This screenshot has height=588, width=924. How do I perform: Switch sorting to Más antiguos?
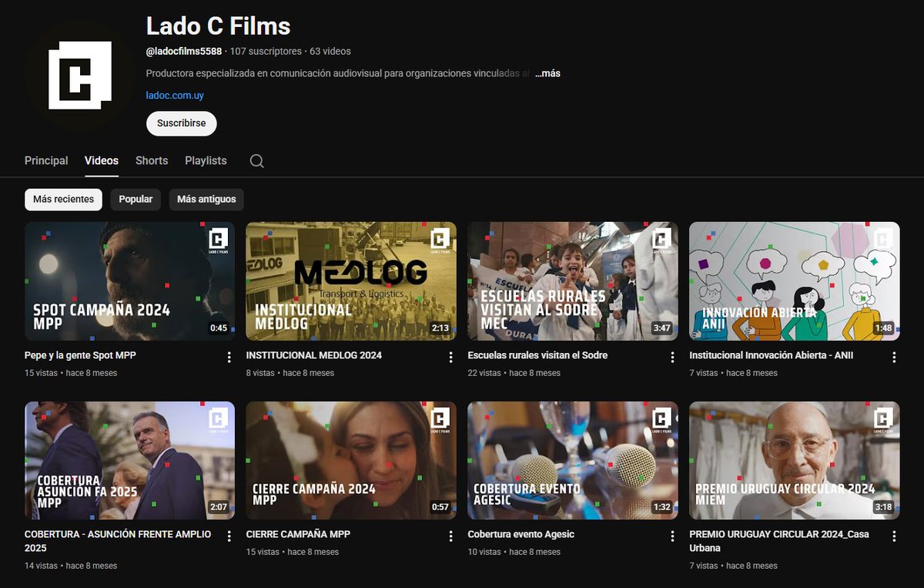pyautogui.click(x=206, y=199)
